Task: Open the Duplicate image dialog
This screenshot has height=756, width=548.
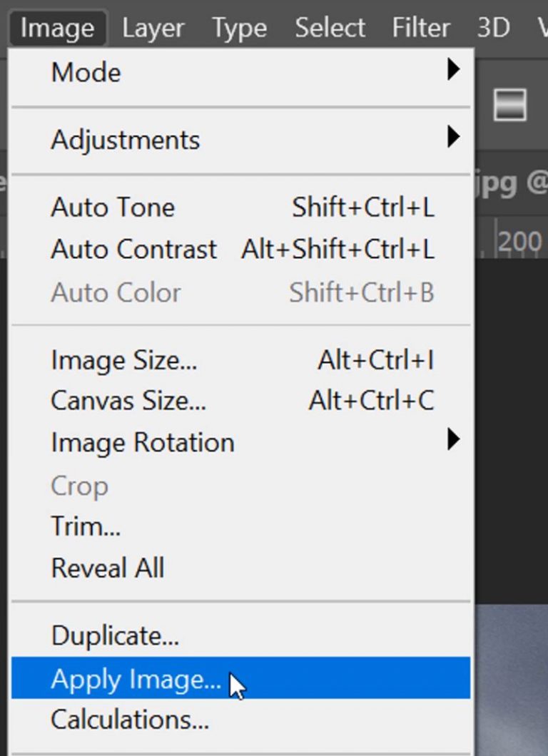Action: tap(113, 635)
